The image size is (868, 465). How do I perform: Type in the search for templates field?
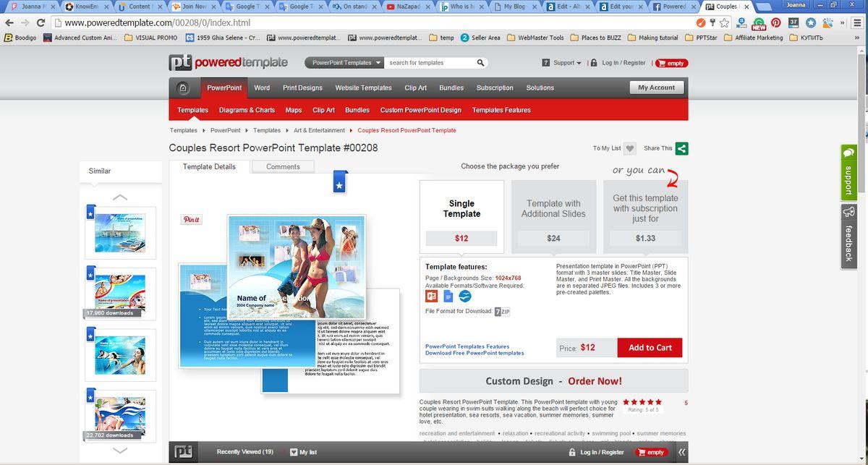pos(430,63)
